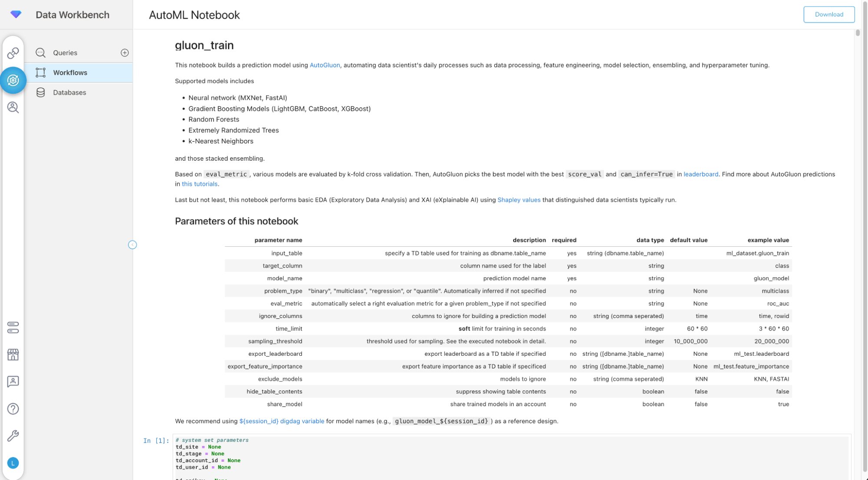This screenshot has width=868, height=480.
Task: Open the Help question mark icon
Action: pos(13,409)
